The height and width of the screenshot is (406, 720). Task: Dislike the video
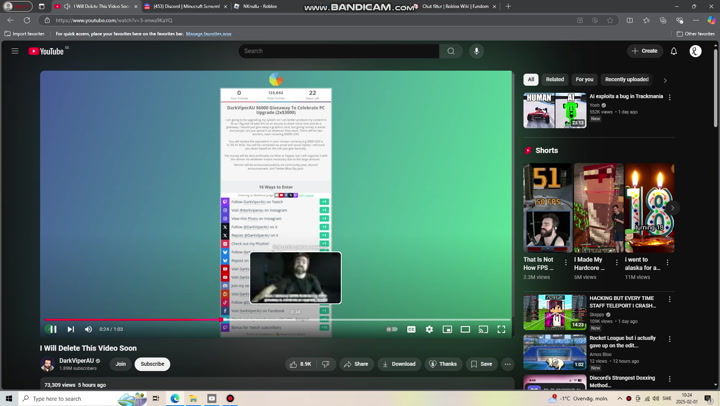click(x=326, y=364)
